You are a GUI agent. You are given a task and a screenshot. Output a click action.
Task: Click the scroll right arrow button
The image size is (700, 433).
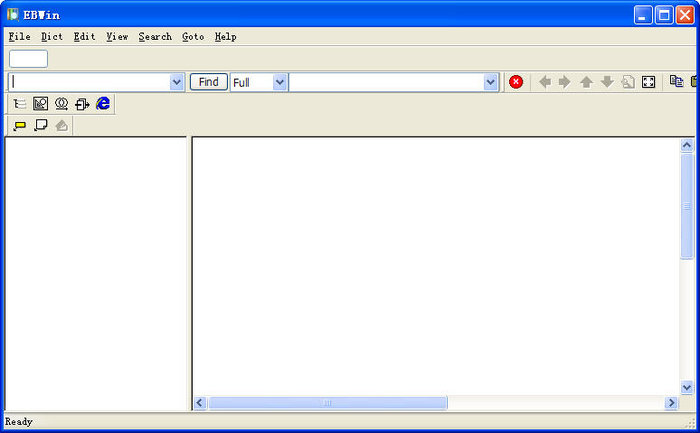671,403
